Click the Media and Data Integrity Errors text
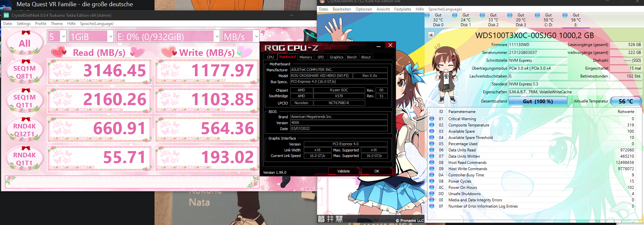Screen dimensions: 644x225 (x=475, y=200)
